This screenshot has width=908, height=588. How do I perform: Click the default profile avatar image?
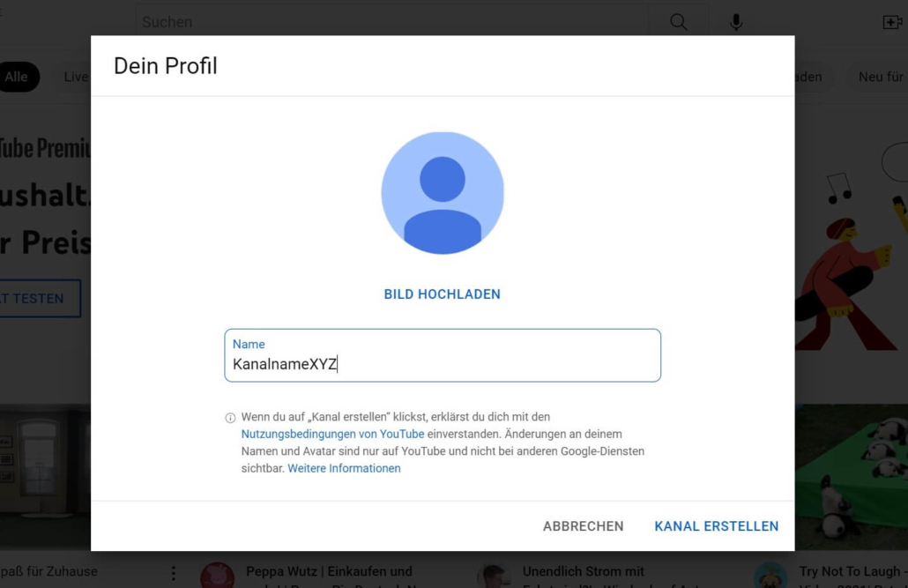pyautogui.click(x=443, y=193)
